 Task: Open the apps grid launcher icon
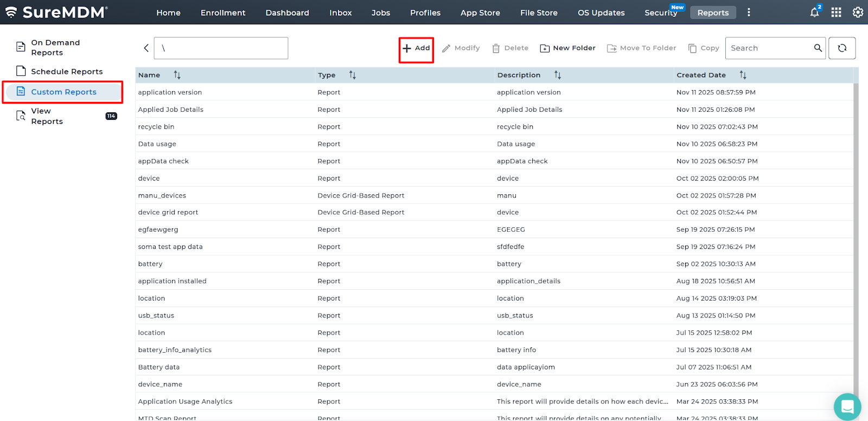click(836, 12)
